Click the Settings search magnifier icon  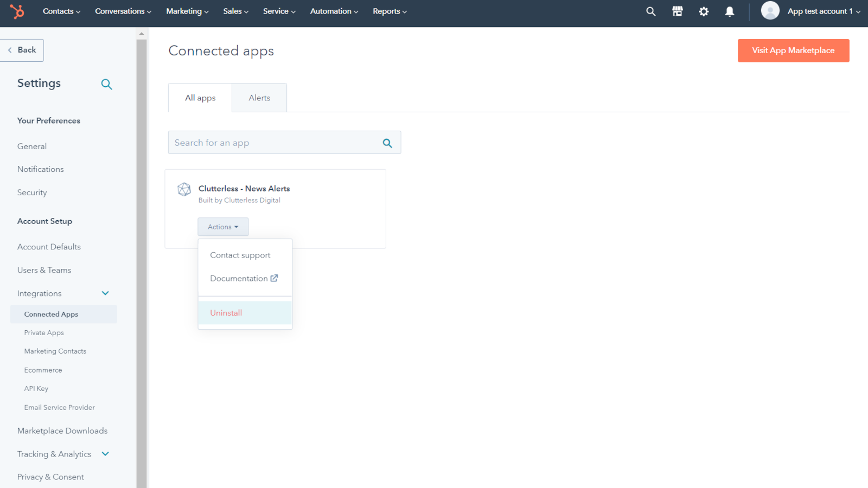tap(107, 84)
